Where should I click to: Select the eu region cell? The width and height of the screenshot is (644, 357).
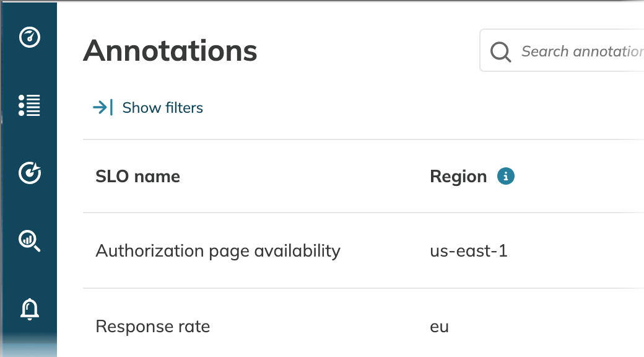(x=439, y=327)
